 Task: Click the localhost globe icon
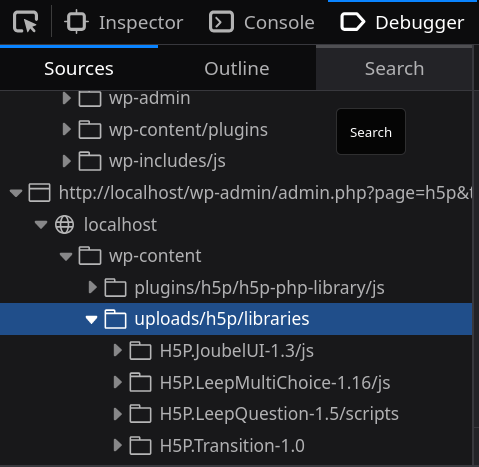pyautogui.click(x=64, y=224)
